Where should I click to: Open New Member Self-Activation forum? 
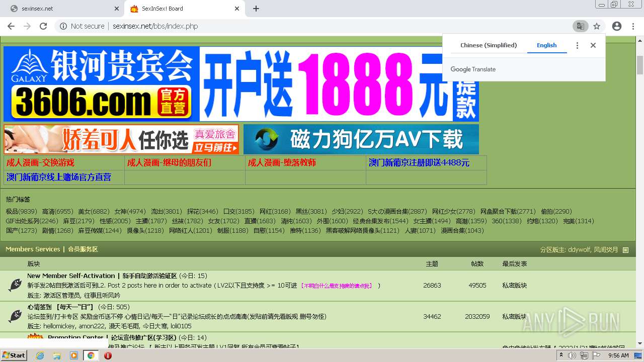[102, 276]
